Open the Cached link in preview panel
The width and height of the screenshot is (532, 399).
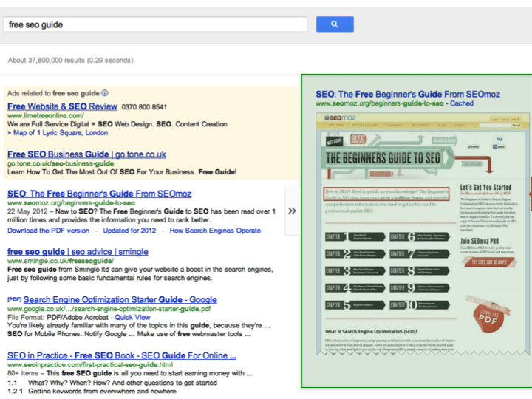pyautogui.click(x=462, y=104)
